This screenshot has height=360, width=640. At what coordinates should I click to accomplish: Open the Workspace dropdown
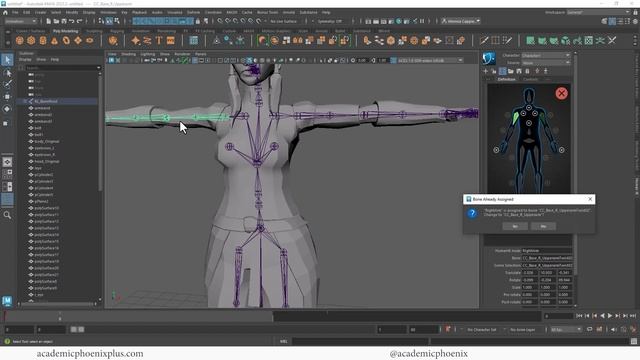[598, 12]
